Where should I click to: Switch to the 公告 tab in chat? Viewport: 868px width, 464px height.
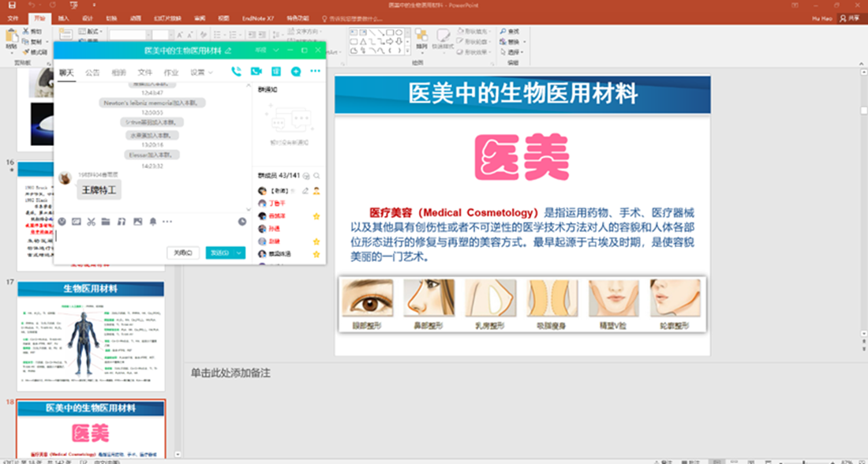coord(92,73)
